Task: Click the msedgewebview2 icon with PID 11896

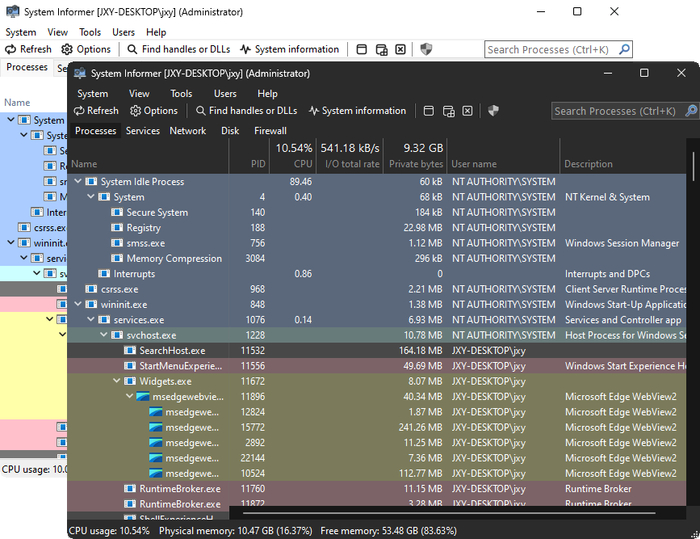Action: coord(142,397)
